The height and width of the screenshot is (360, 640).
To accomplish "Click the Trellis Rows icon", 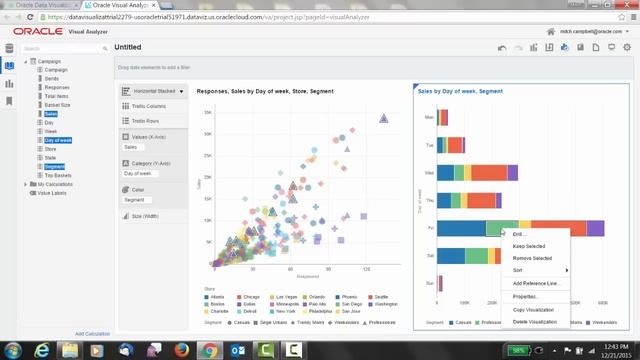I will point(126,121).
